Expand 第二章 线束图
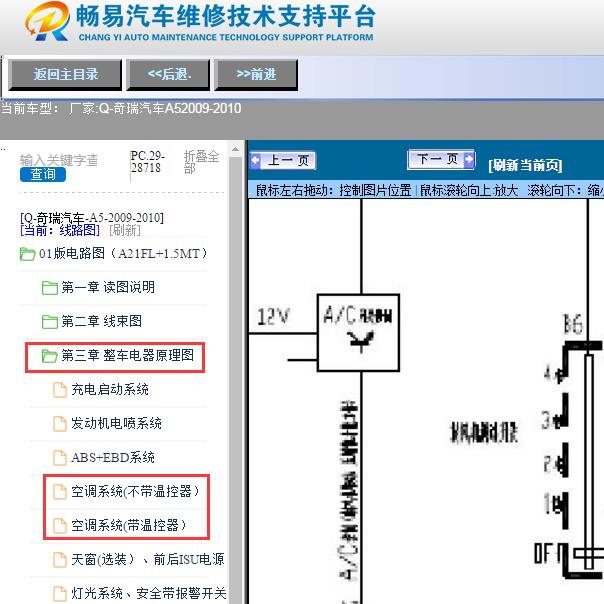The height and width of the screenshot is (604, 604). coord(102,321)
